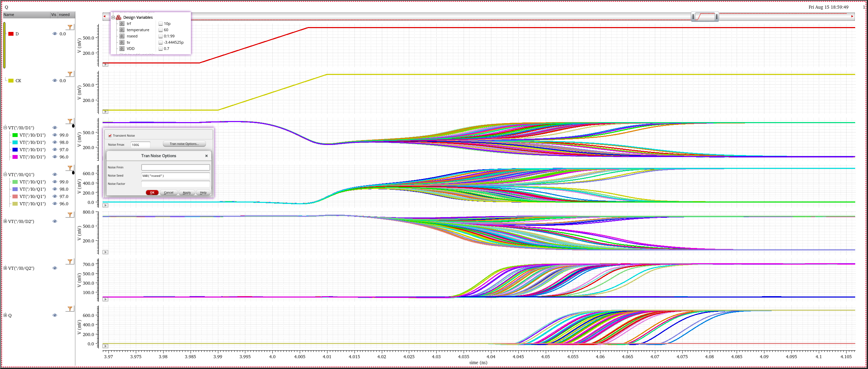Check the box next to nseed value 0:1:99
Viewport: 868px width, 369px height.
coord(160,36)
